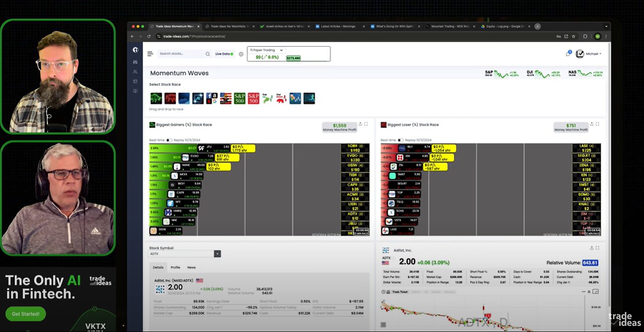Open the users icon in the left sidebar
The width and height of the screenshot is (644, 332).
(x=135, y=72)
